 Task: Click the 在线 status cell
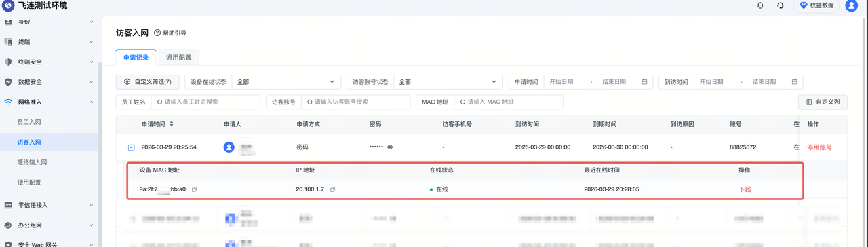[x=439, y=189]
